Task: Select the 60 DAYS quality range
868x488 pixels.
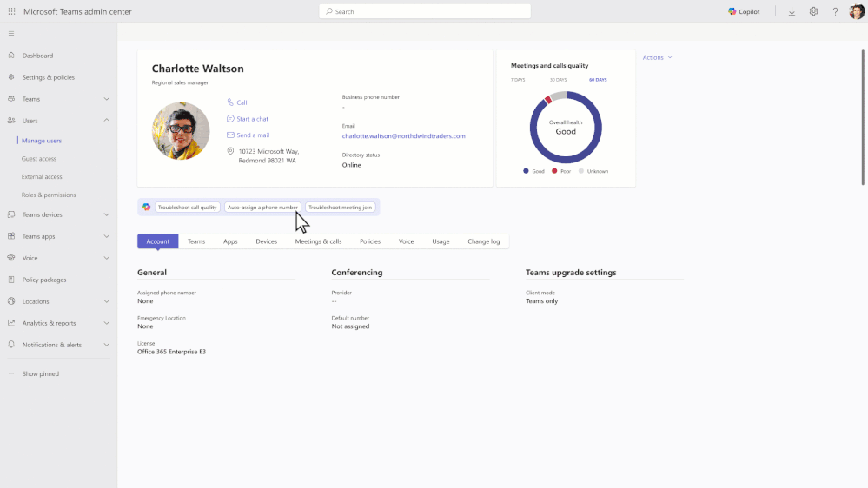Action: (598, 80)
